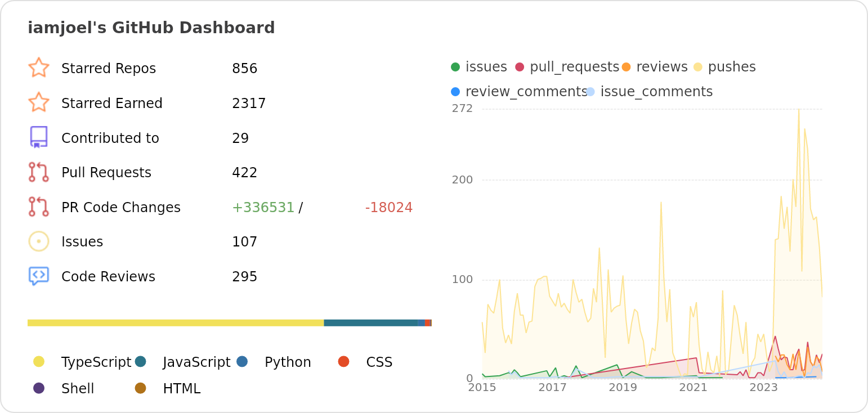
Task: Click the Code Reviews label
Action: (108, 277)
